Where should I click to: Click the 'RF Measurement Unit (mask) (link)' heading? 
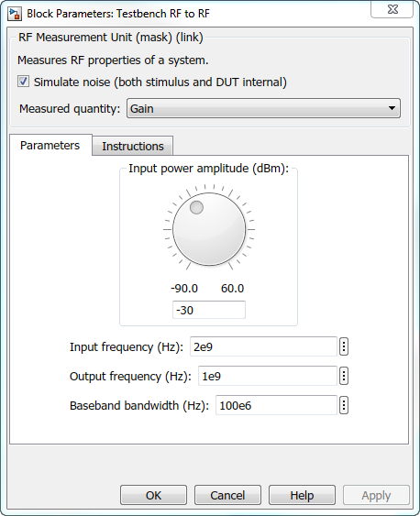[x=111, y=38]
